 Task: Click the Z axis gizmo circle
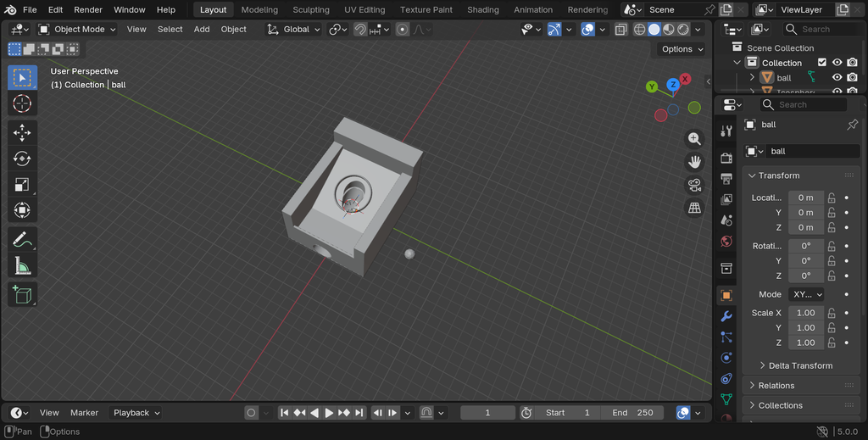pyautogui.click(x=672, y=85)
